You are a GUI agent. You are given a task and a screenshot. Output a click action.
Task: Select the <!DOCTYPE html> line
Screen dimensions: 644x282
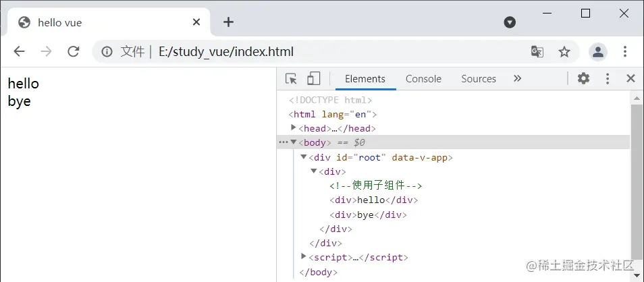tap(330, 100)
